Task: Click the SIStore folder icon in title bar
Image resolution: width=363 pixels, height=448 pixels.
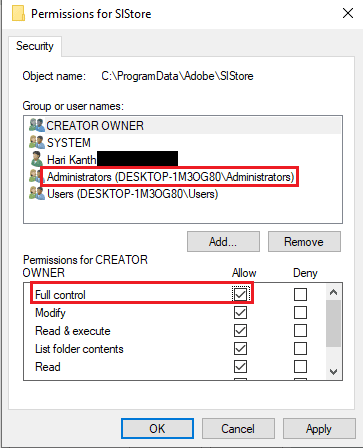Action: pos(18,13)
